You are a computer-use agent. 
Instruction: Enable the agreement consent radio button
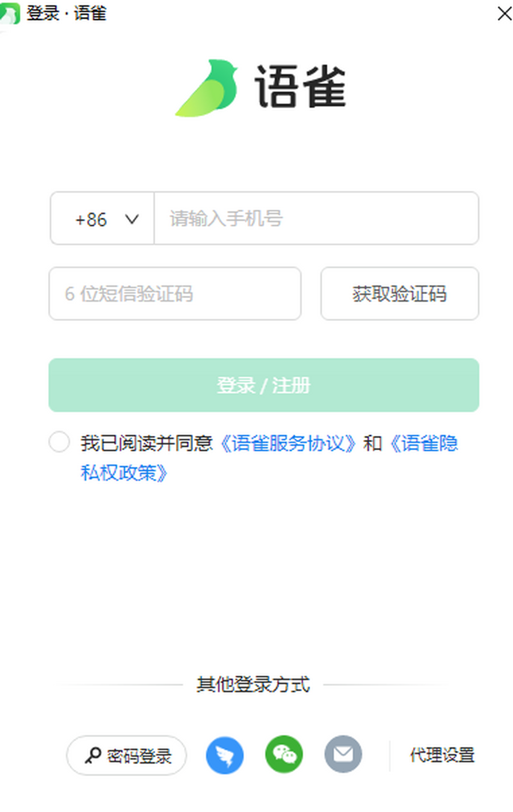point(60,443)
